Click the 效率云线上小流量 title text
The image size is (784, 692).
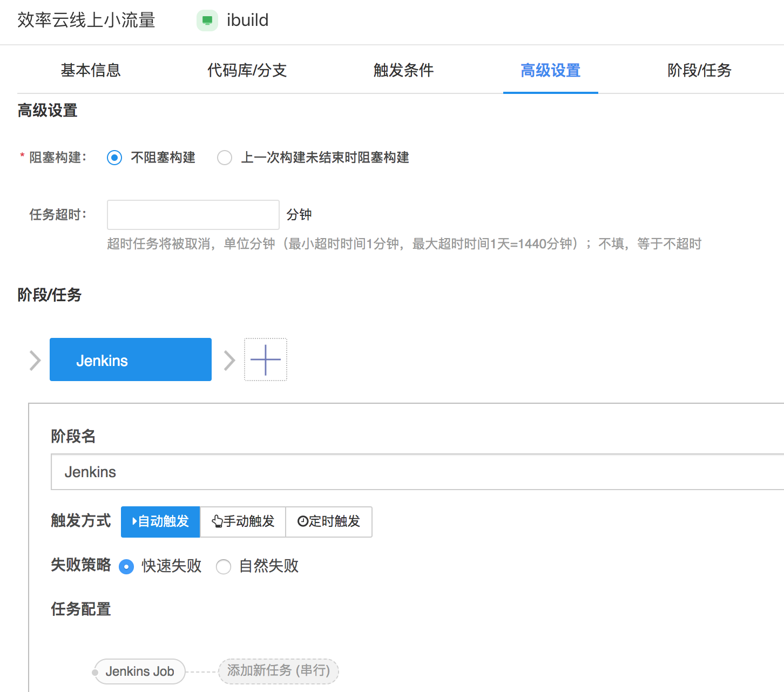tap(86, 21)
